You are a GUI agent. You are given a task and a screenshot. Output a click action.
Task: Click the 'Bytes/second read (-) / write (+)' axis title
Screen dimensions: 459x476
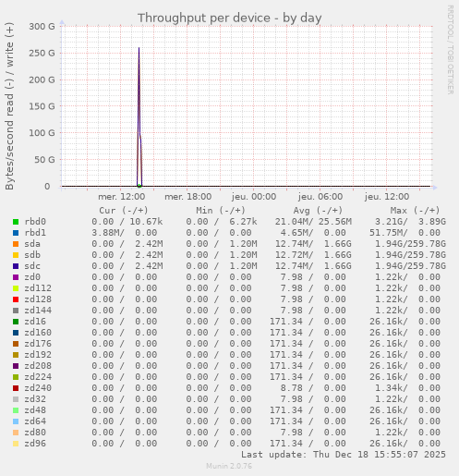click(x=9, y=106)
